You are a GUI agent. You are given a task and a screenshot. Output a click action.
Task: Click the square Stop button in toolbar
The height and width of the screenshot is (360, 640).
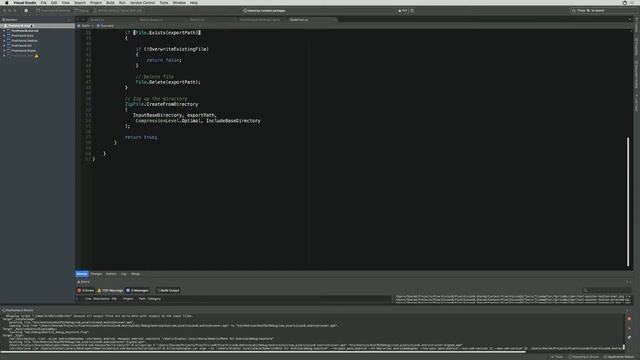[x=26, y=11]
